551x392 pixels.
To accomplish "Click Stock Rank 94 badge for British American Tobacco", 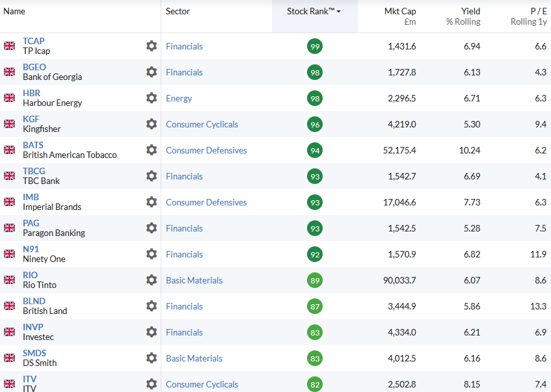I will 315,150.
